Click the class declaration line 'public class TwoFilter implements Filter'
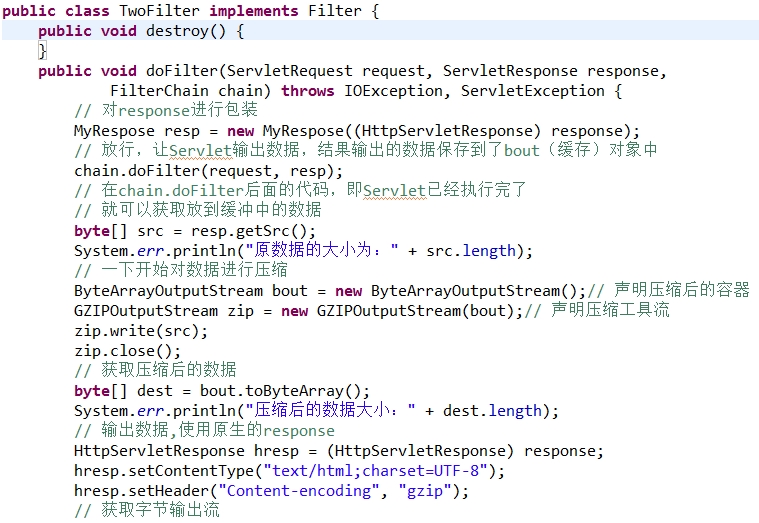The width and height of the screenshot is (759, 523). tap(191, 11)
